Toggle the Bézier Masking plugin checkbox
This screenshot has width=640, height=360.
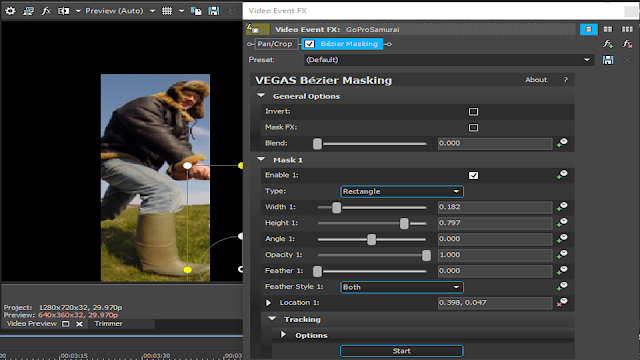point(309,44)
